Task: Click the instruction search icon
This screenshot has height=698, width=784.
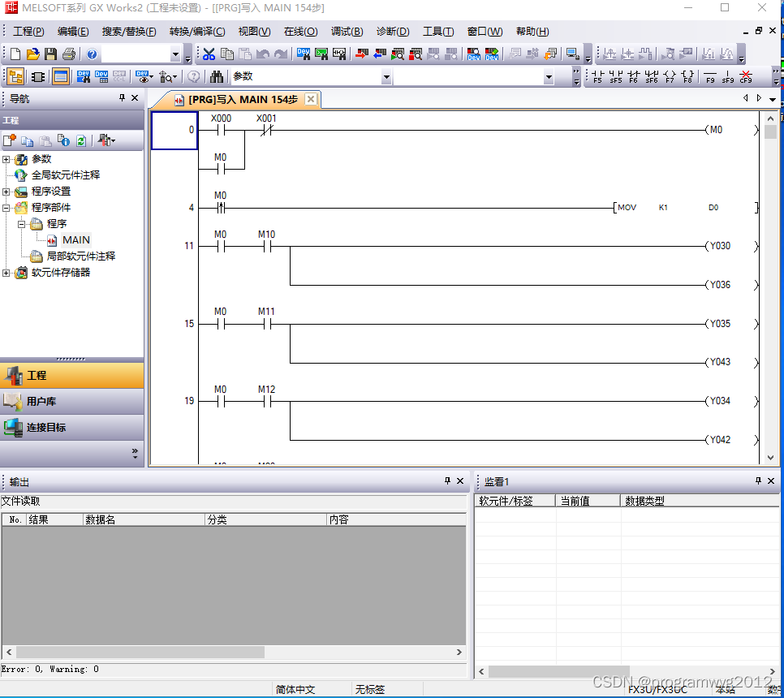Action: pyautogui.click(x=321, y=54)
